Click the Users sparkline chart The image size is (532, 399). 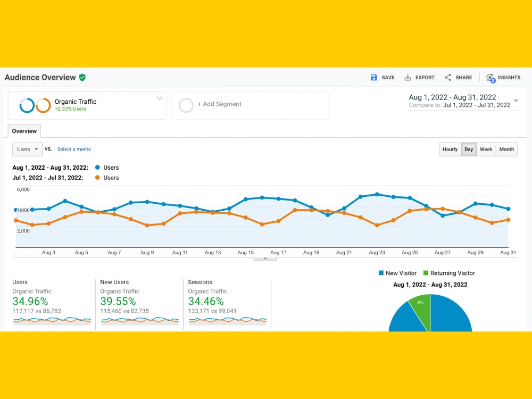coord(52,321)
